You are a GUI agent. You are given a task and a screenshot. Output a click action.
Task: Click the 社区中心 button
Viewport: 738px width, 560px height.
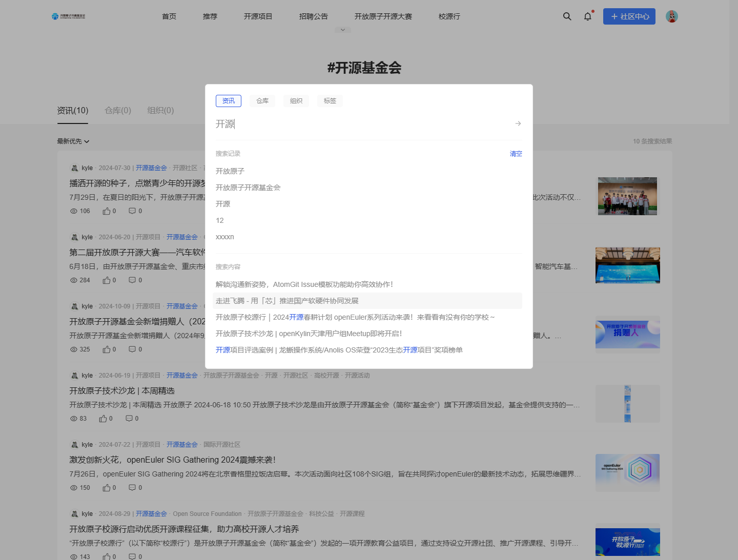pyautogui.click(x=629, y=16)
